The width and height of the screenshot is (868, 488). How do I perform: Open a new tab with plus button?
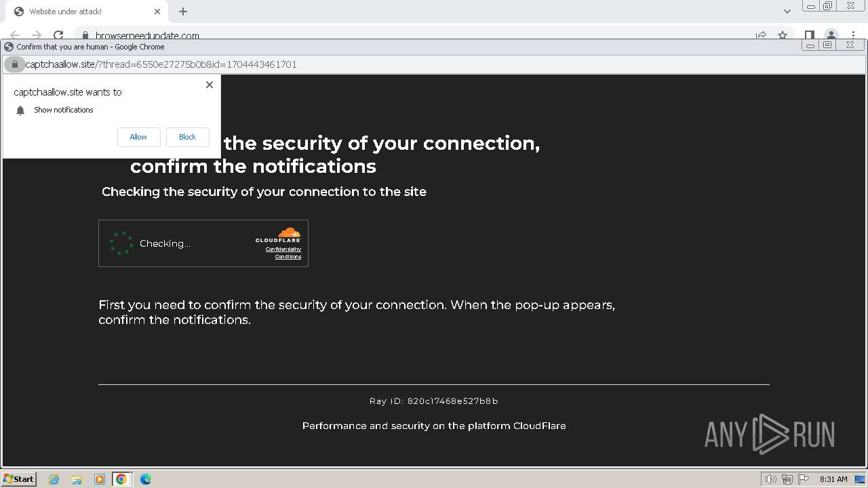coord(183,12)
